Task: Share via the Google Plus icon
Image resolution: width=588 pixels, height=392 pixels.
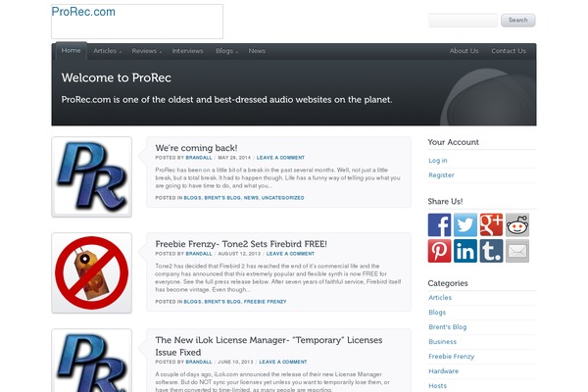Action: point(491,224)
